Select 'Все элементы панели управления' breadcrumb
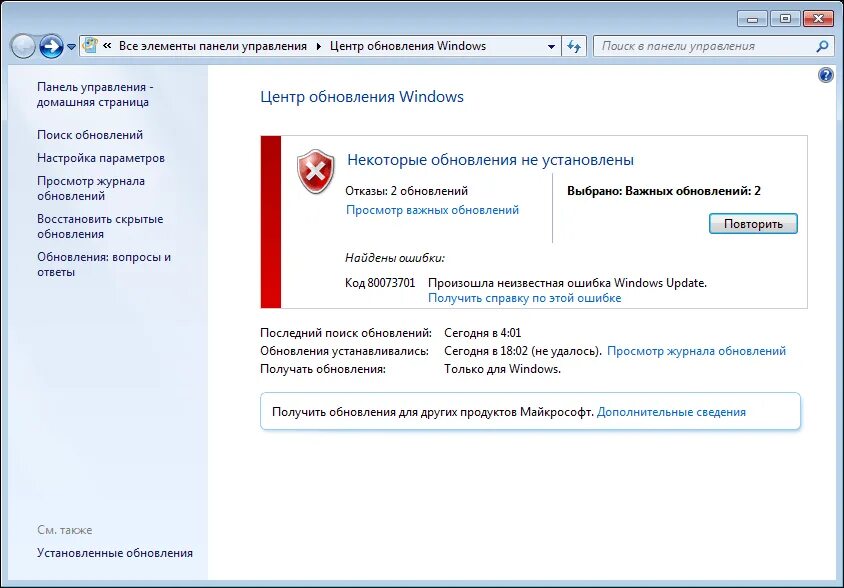 (213, 46)
